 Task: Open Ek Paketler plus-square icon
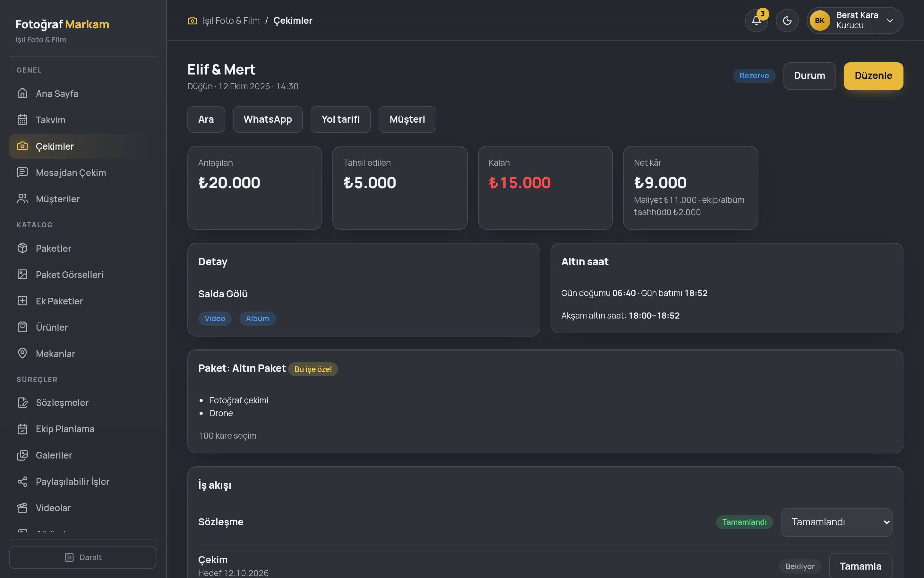tap(22, 301)
